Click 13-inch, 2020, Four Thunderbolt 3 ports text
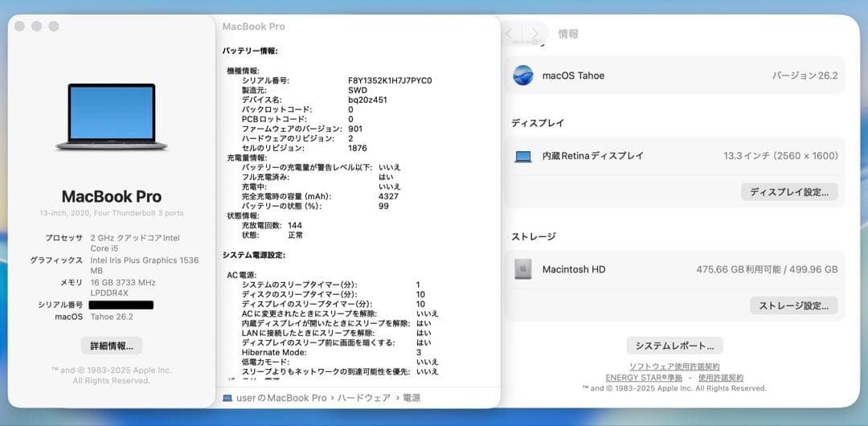Image resolution: width=868 pixels, height=426 pixels. coord(111,213)
